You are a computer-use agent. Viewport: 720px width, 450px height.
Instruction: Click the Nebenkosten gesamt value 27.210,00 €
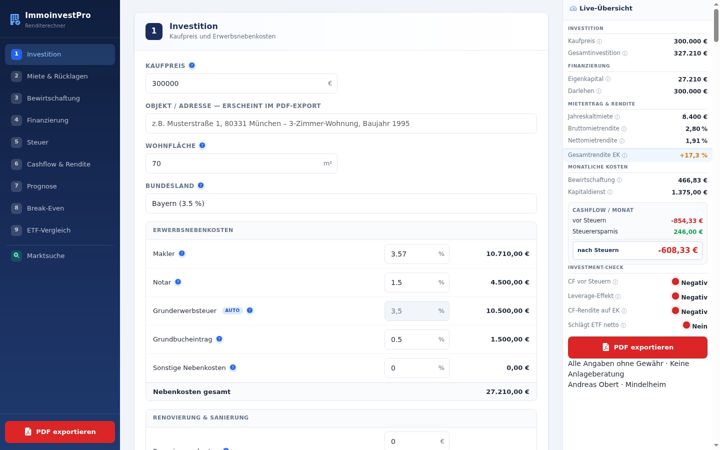click(507, 392)
